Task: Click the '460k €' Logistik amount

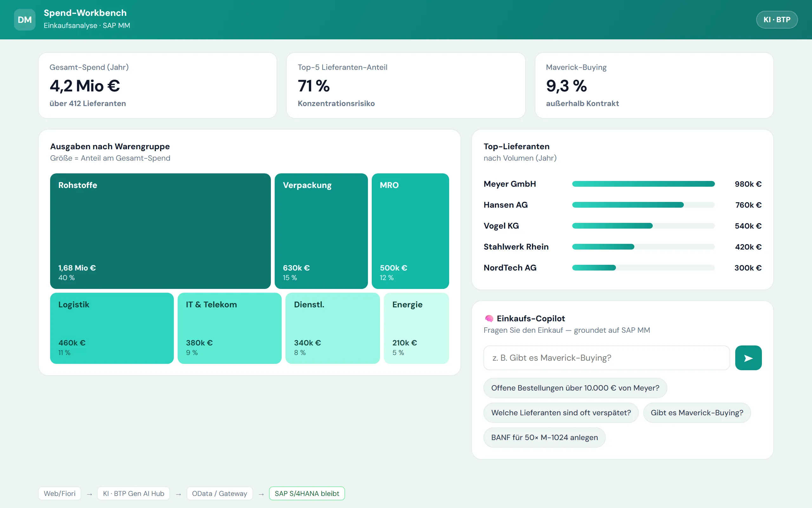Action: (x=72, y=343)
